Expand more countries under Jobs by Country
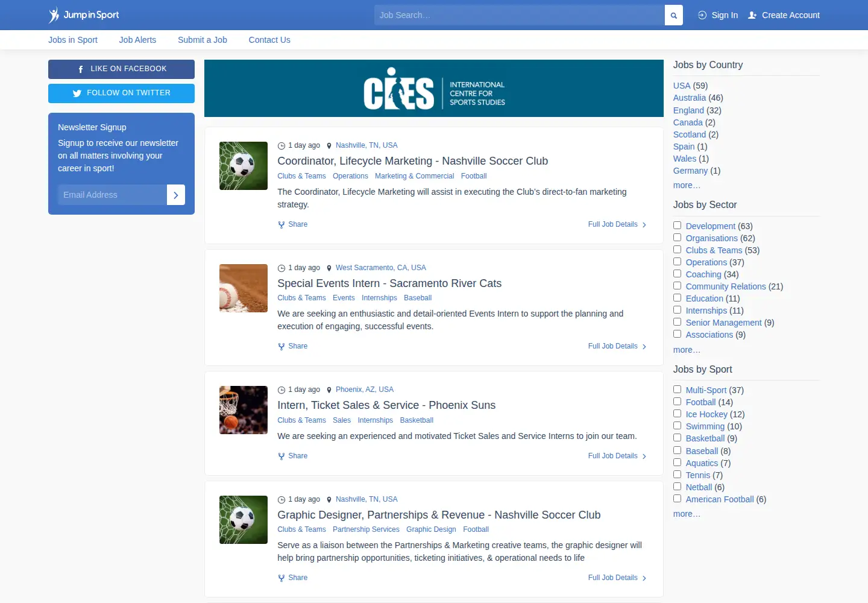868x603 pixels. coord(687,185)
